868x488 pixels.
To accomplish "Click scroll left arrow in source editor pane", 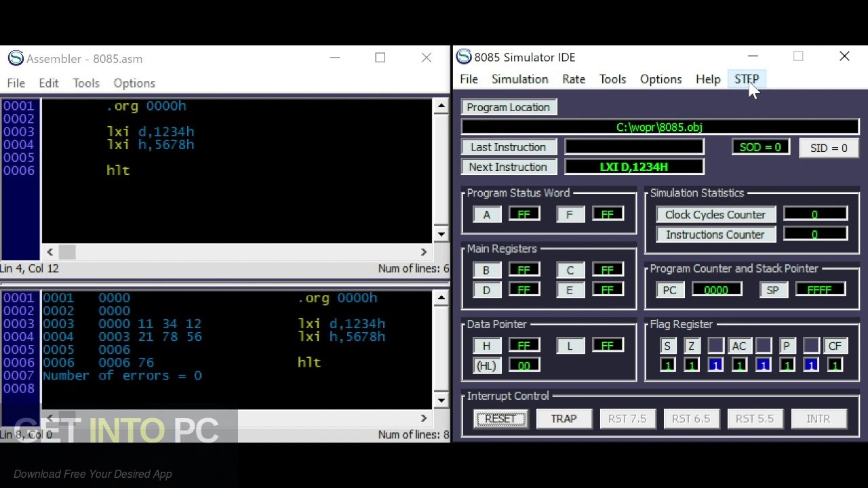I will (x=50, y=251).
